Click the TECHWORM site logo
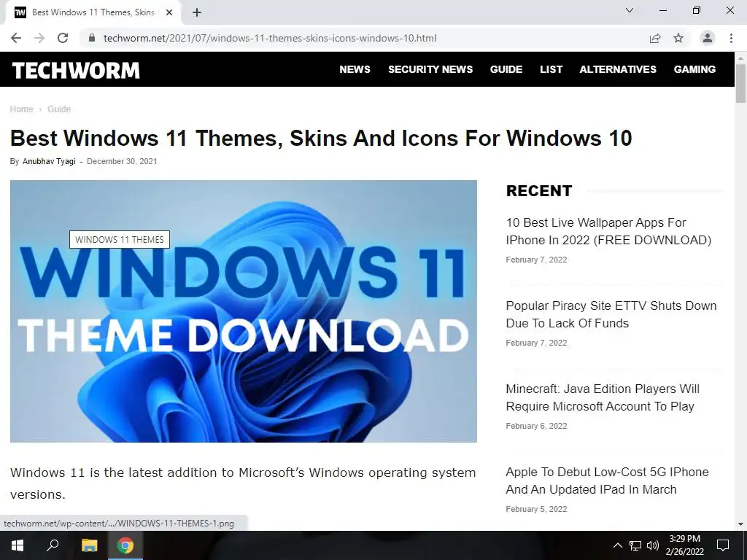The height and width of the screenshot is (560, 747). (x=76, y=71)
